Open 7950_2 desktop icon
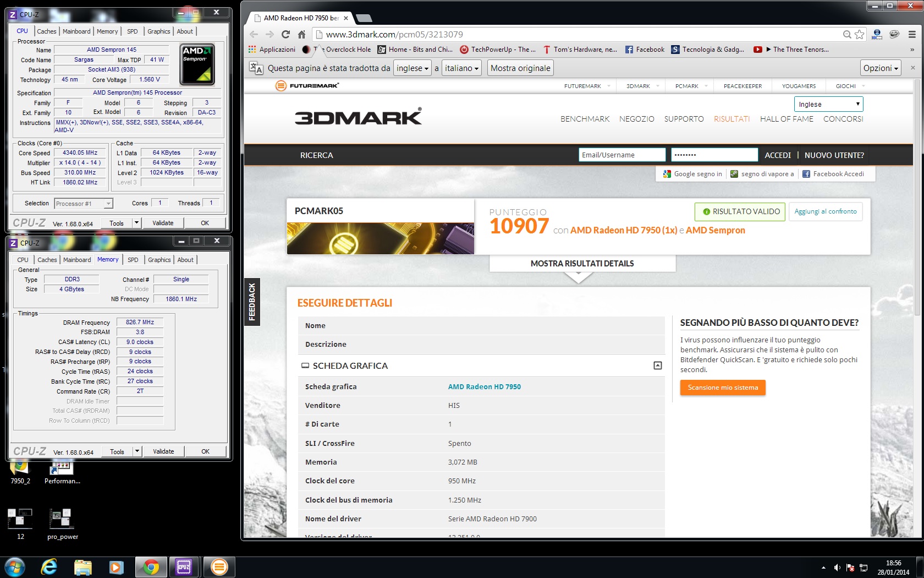924x578 pixels. (20, 472)
